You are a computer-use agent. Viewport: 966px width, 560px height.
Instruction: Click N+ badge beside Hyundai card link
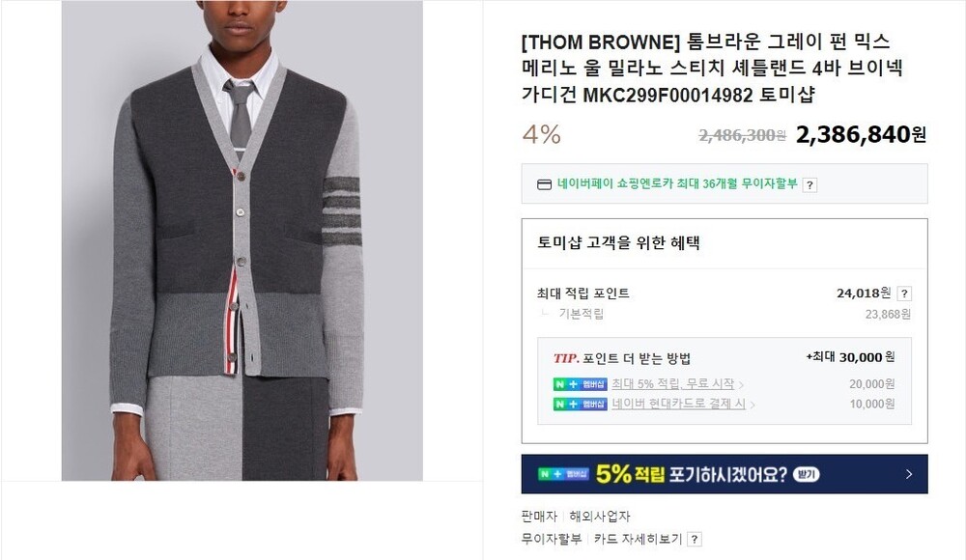coord(580,405)
